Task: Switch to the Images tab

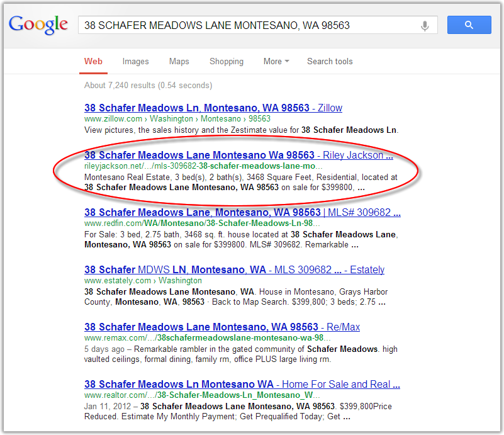Action: tap(135, 62)
